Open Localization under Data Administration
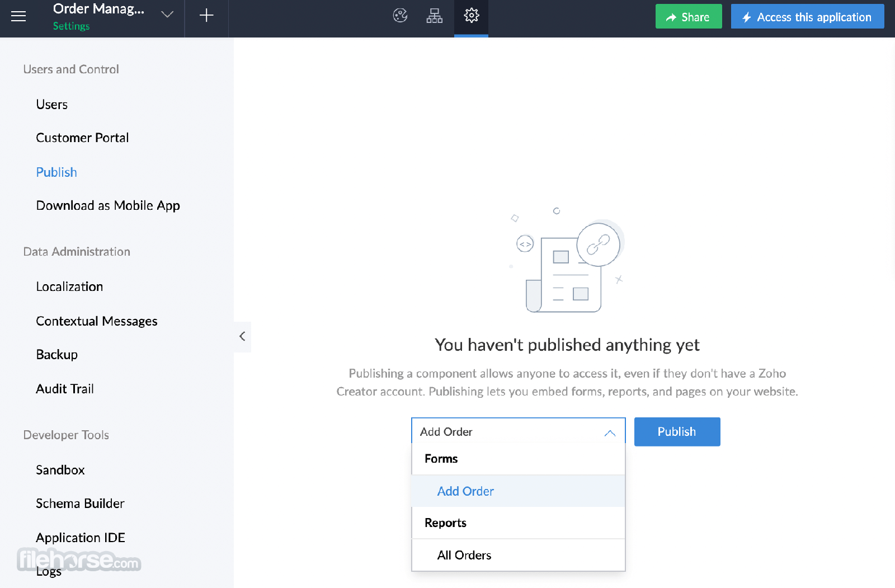895x588 pixels. [69, 286]
